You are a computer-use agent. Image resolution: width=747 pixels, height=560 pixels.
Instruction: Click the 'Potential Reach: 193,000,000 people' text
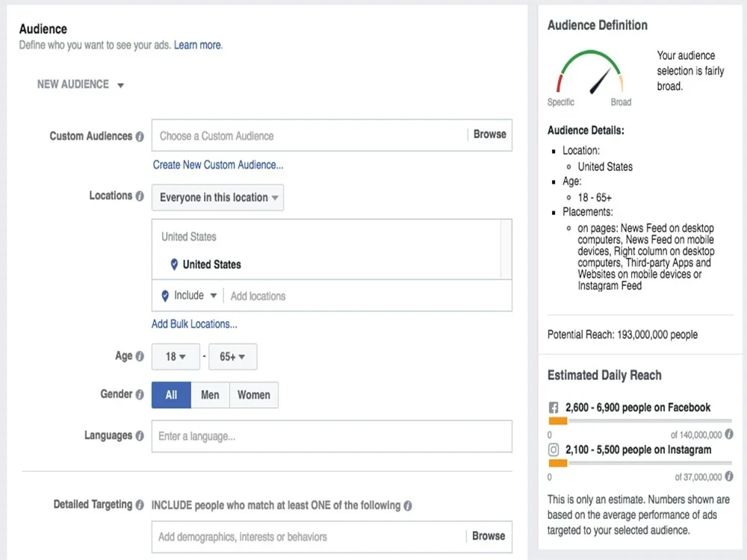click(x=623, y=335)
